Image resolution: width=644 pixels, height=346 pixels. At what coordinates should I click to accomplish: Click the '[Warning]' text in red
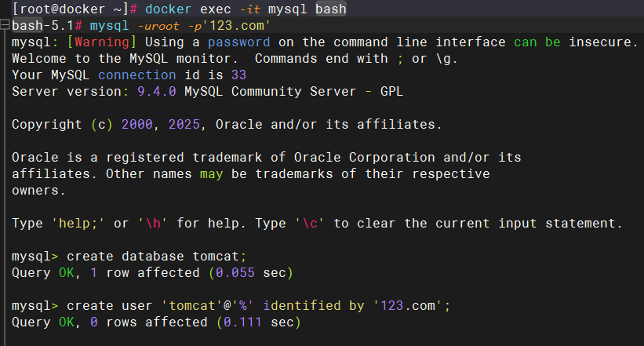(x=102, y=42)
